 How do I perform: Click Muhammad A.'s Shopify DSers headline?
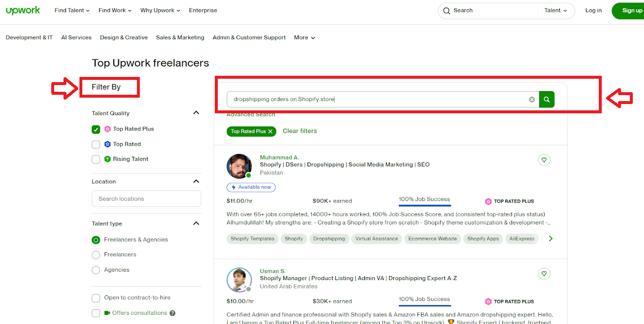click(x=345, y=165)
